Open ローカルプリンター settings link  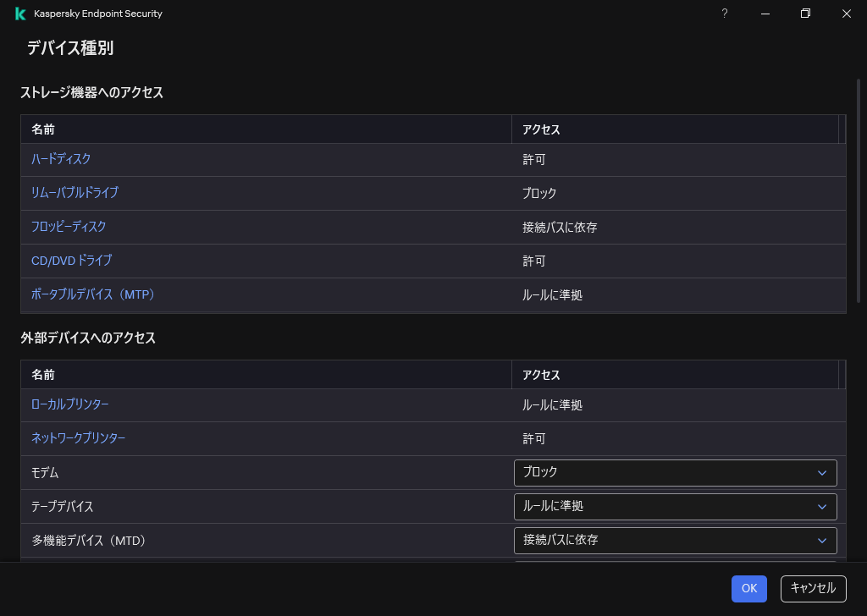(70, 404)
